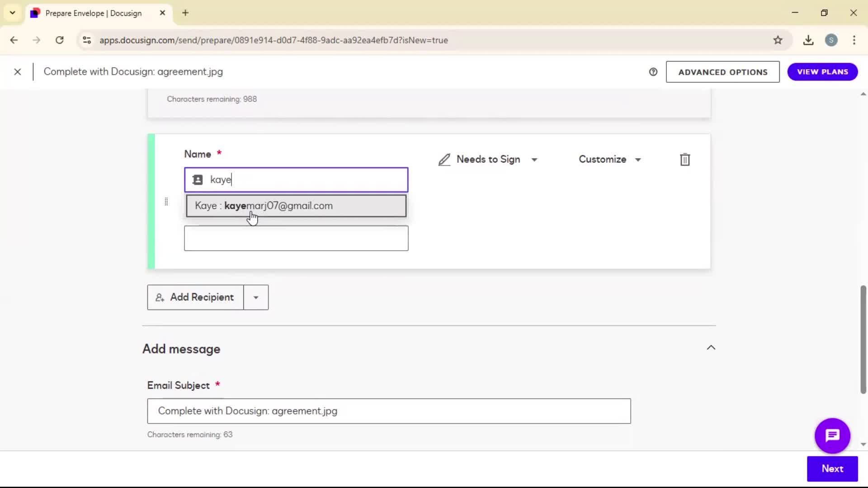Click the Add Recipient button
This screenshot has height=488, width=868.
(x=195, y=297)
